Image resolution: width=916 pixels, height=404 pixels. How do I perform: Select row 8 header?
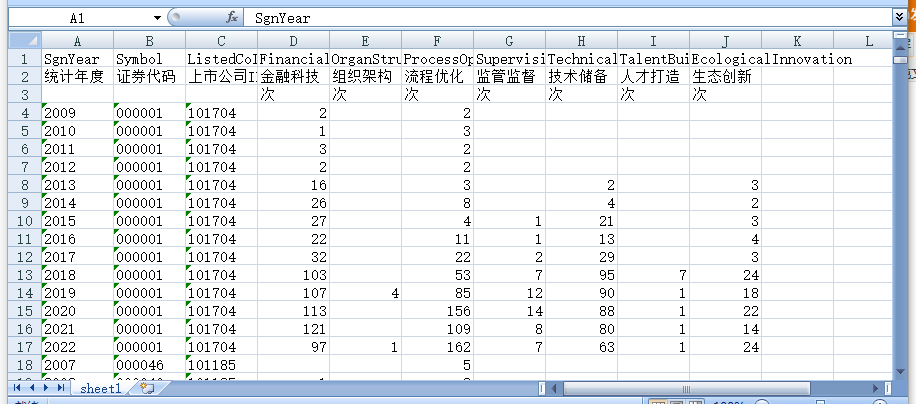tap(25, 184)
